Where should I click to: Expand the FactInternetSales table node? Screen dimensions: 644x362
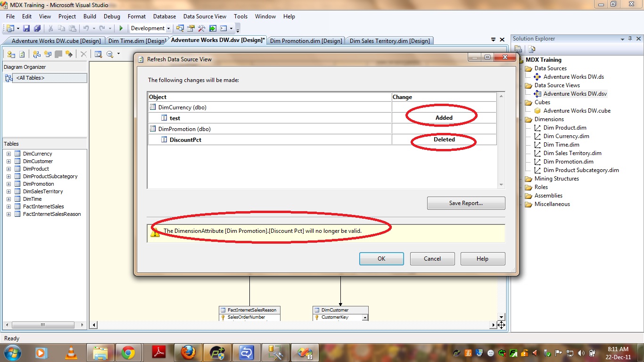pyautogui.click(x=8, y=206)
